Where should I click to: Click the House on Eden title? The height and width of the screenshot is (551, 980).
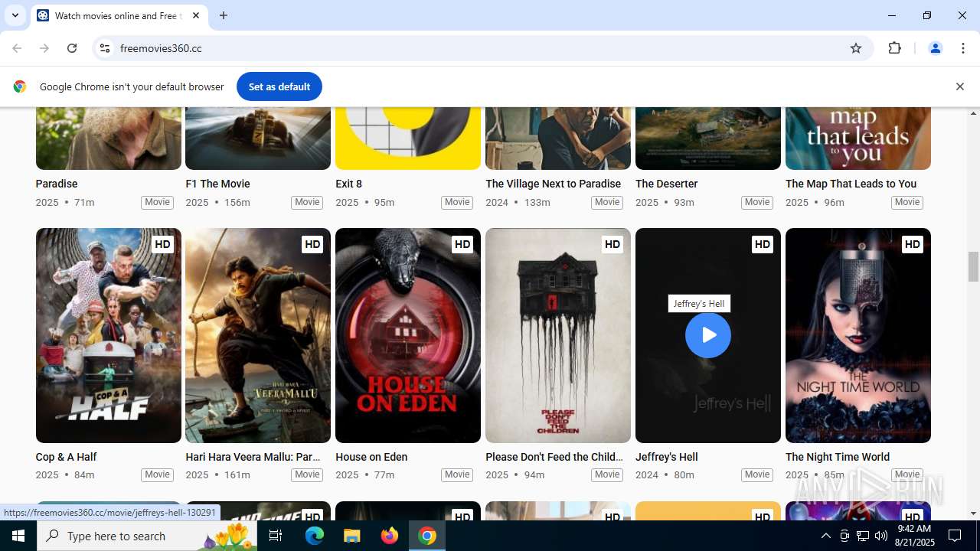tap(371, 457)
